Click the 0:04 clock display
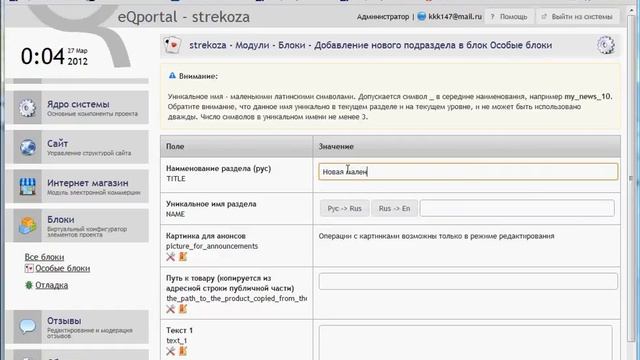 click(43, 56)
